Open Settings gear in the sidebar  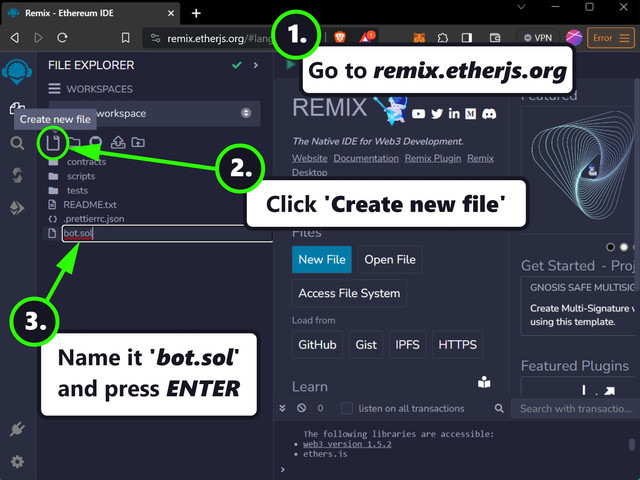(17, 462)
